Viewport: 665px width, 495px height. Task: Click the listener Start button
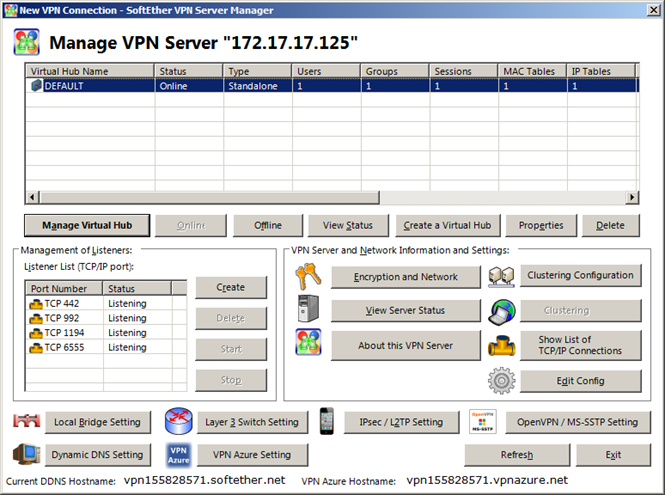coord(231,349)
